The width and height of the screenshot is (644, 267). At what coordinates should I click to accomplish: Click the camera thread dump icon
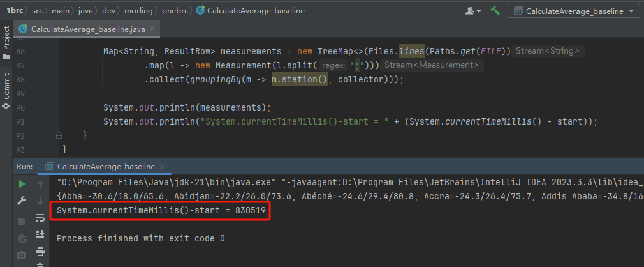[x=22, y=255]
